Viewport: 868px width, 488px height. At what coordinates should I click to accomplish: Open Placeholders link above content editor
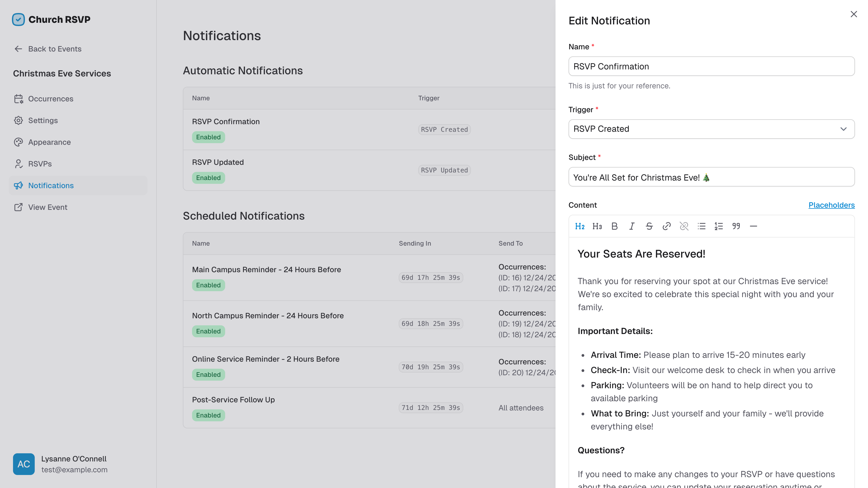831,205
